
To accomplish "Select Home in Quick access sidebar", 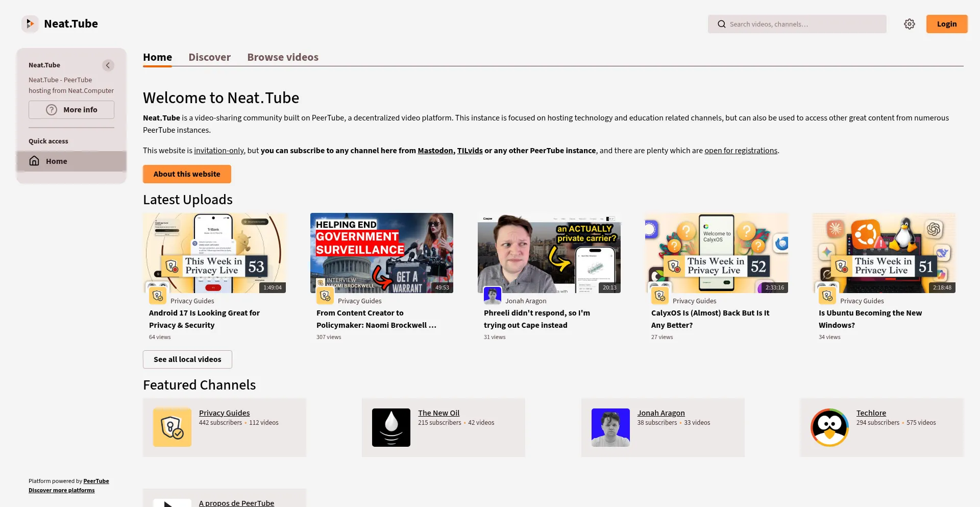I will (x=71, y=161).
